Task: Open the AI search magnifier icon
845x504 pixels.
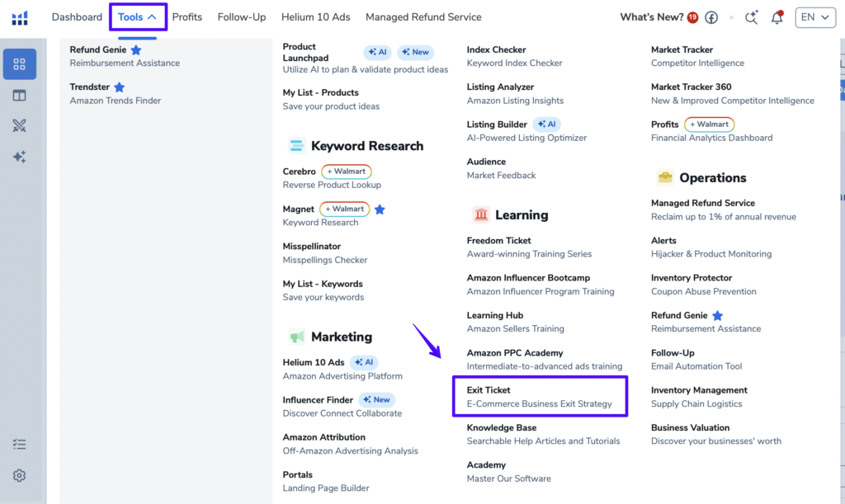Action: [x=751, y=17]
